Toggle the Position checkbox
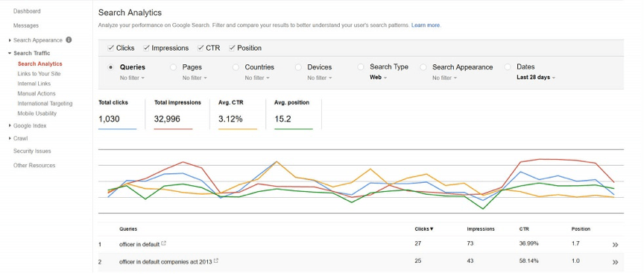The width and height of the screenshot is (644, 280). [x=232, y=48]
